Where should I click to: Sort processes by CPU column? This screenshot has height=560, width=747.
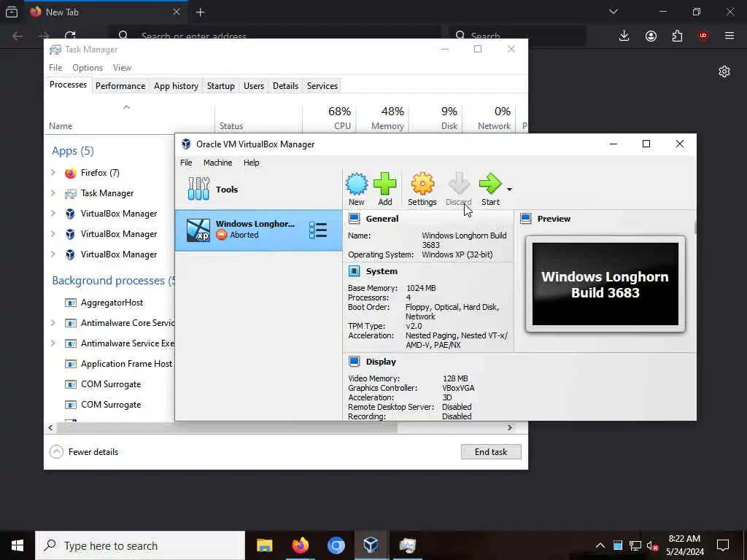329,118
